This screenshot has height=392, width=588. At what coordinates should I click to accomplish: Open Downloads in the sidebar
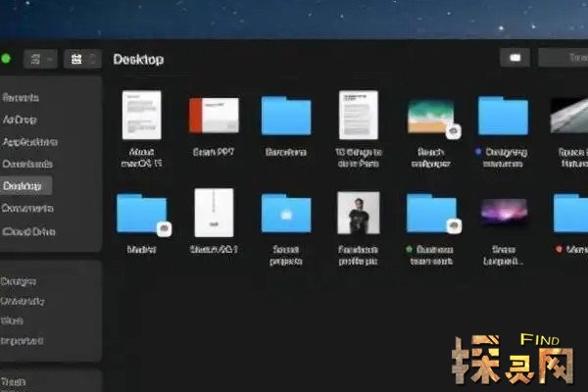point(27,164)
